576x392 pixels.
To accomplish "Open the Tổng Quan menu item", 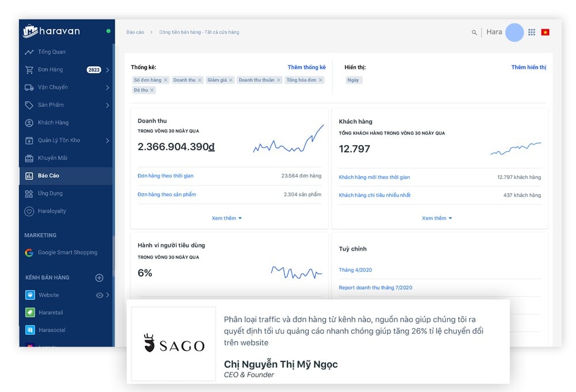I will coord(66,52).
